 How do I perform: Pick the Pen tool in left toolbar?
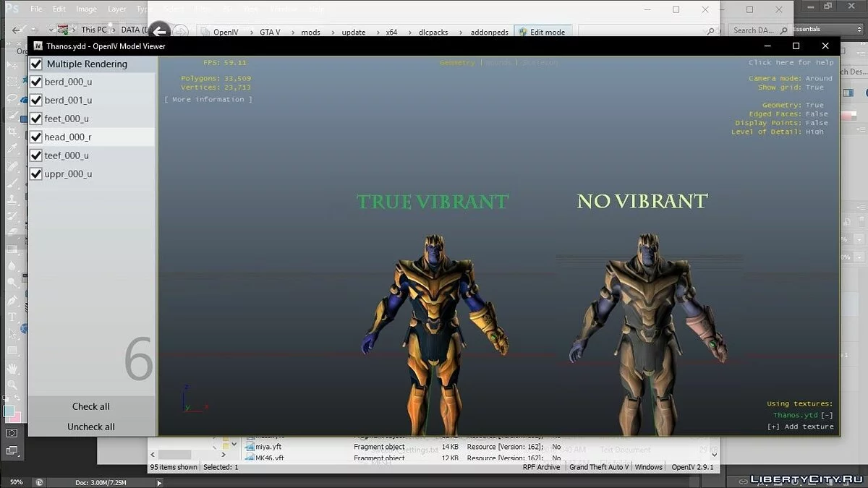click(x=12, y=300)
